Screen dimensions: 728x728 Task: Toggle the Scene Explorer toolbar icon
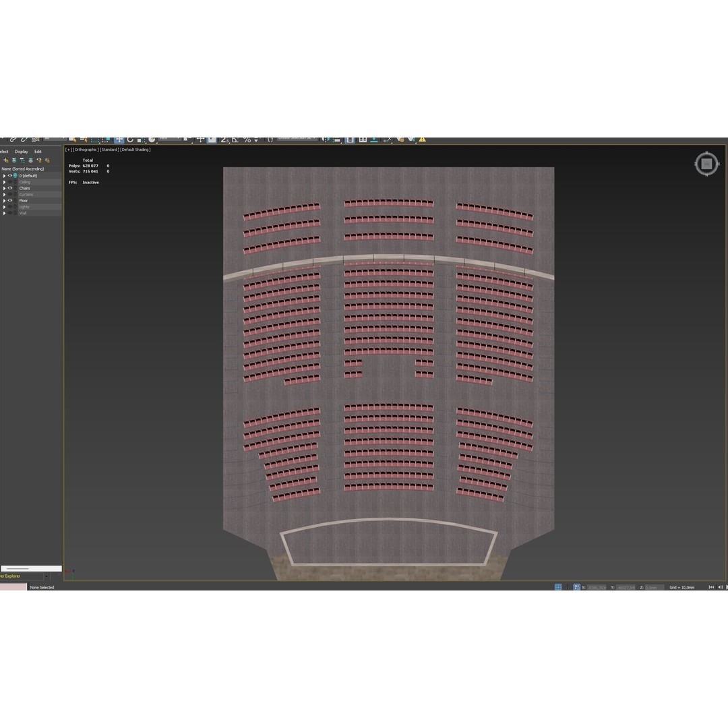tap(350, 140)
